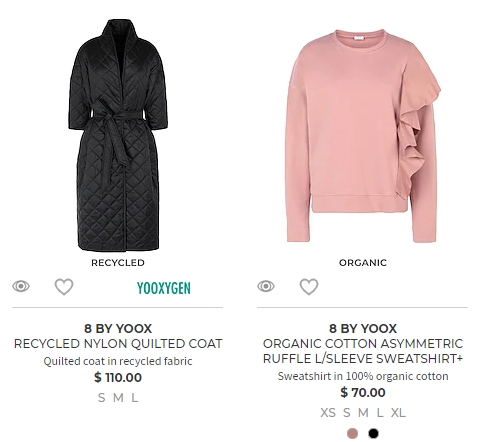The width and height of the screenshot is (478, 442).
Task: Click the YOOXYGEN logo badge
Action: click(x=164, y=288)
